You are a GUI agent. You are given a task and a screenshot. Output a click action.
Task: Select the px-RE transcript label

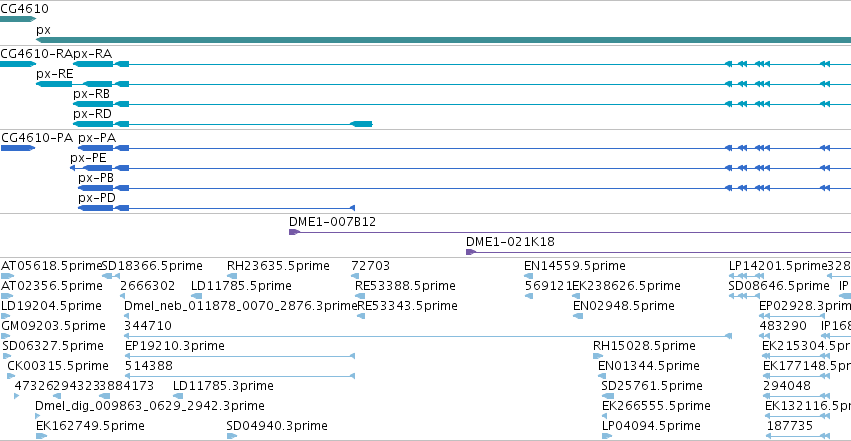point(54,74)
